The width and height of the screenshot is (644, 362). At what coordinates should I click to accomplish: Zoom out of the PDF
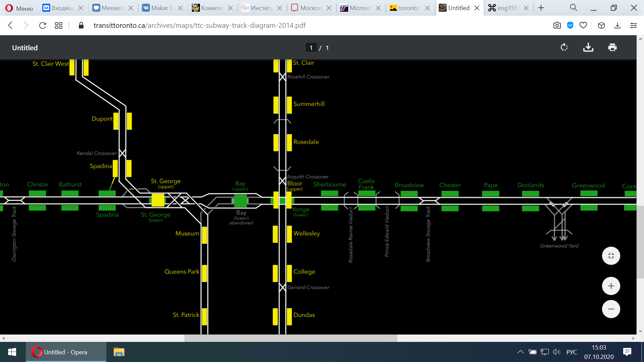coord(611,309)
